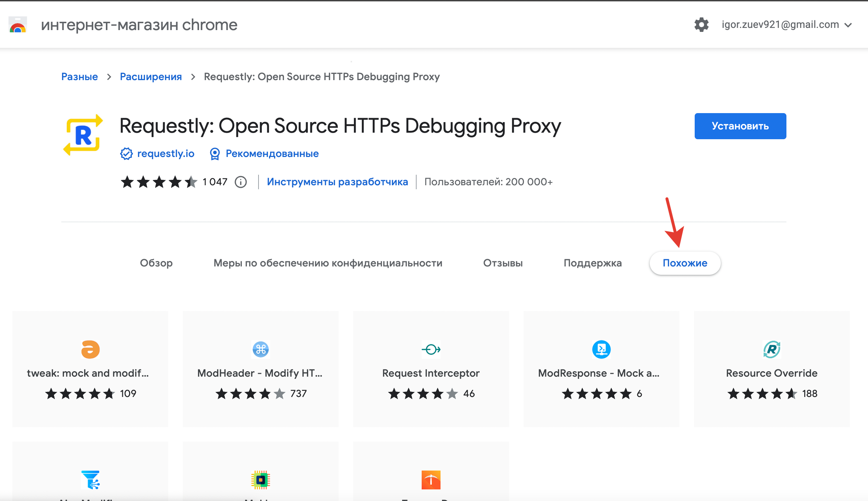Image resolution: width=868 pixels, height=501 pixels.
Task: Click the rating info circle icon
Action: (241, 182)
